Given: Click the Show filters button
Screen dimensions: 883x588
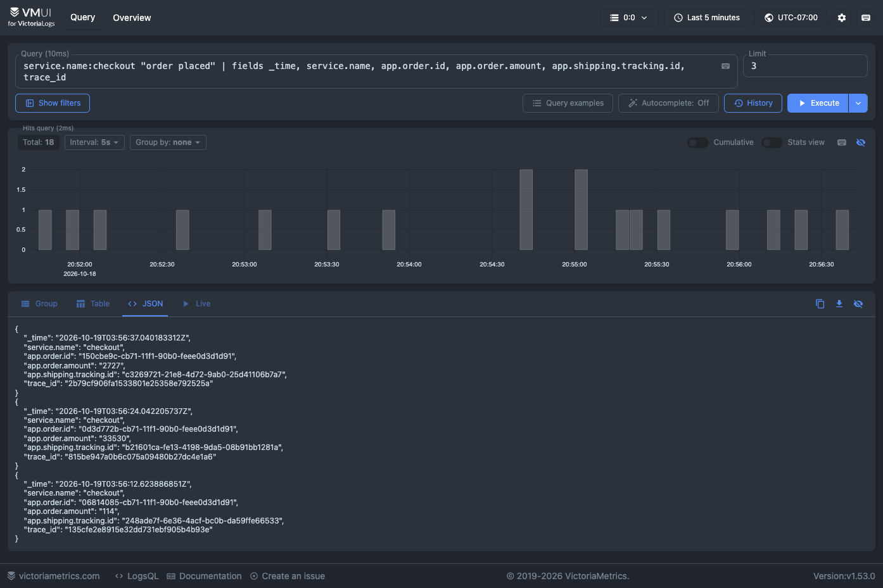Looking at the screenshot, I should pos(53,103).
